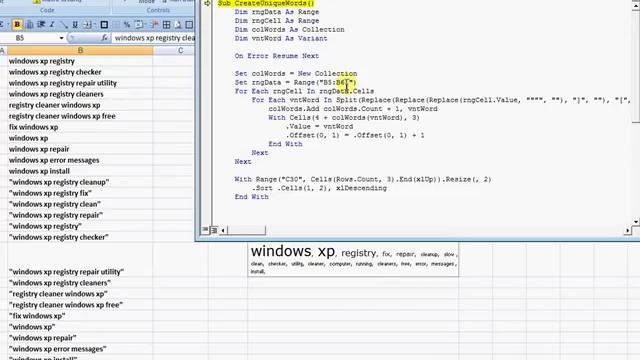Select cell '"registry cleaner windows xp free"'
This screenshot has width=640, height=360.
pyautogui.click(x=80, y=305)
